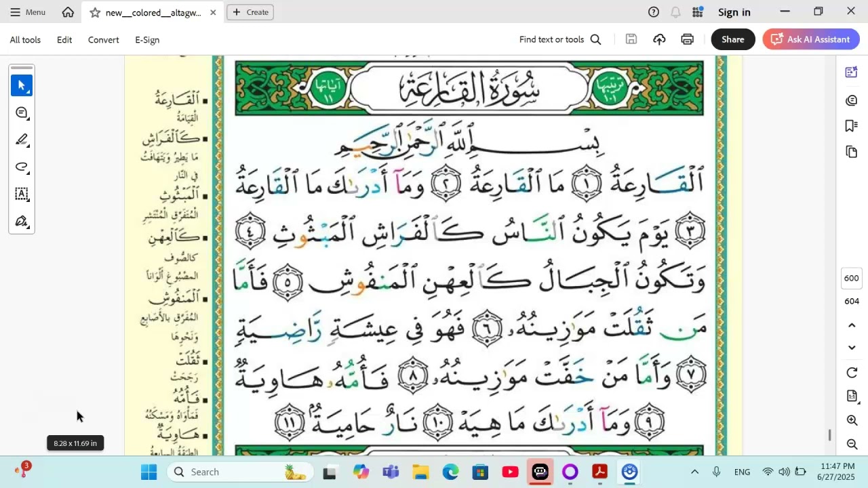Open page display settings icon
Screen dimensions: 868x488
pos(852,396)
